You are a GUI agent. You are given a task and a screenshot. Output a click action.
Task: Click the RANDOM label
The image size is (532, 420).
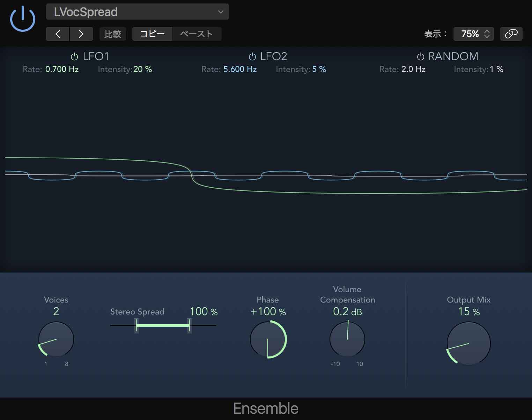[453, 56]
